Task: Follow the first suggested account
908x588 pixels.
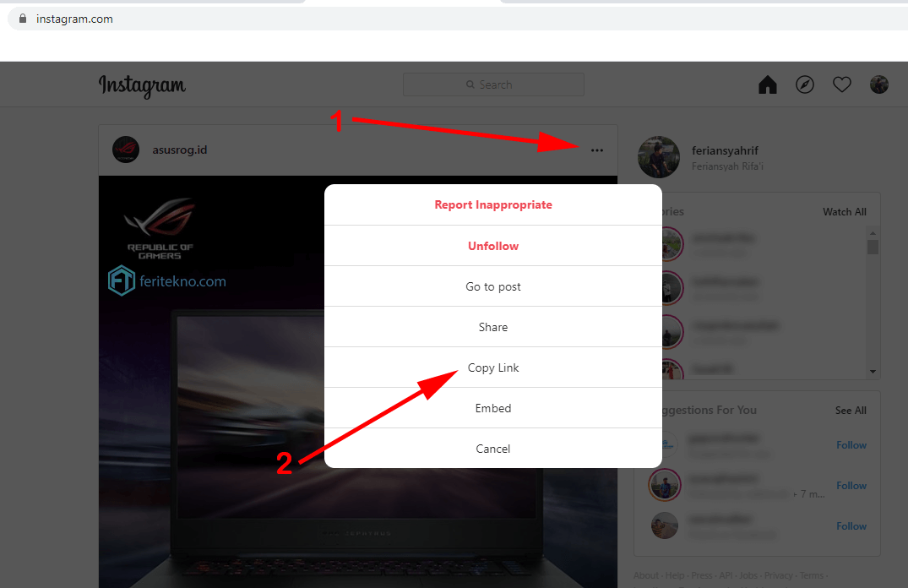Action: coord(851,445)
